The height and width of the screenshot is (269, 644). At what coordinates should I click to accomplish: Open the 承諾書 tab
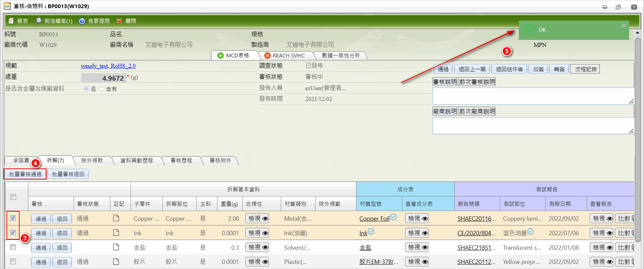pos(21,160)
